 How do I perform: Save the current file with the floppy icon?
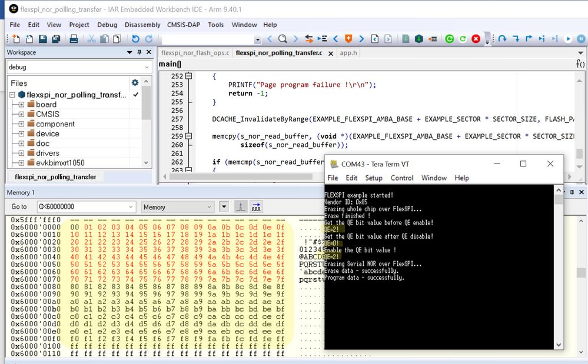[x=43, y=39]
